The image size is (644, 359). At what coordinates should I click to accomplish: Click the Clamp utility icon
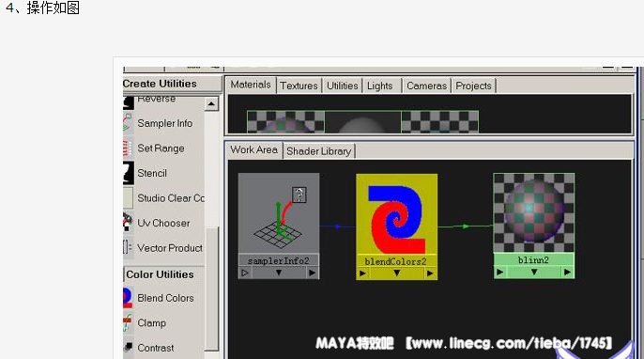pyautogui.click(x=128, y=322)
